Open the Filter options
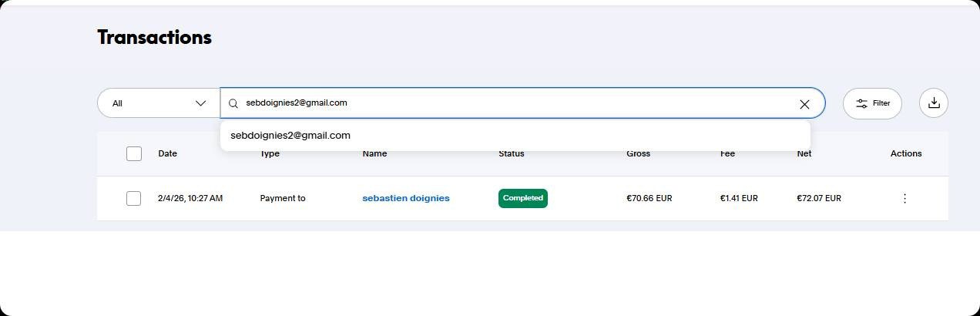980x316 pixels. tap(872, 103)
